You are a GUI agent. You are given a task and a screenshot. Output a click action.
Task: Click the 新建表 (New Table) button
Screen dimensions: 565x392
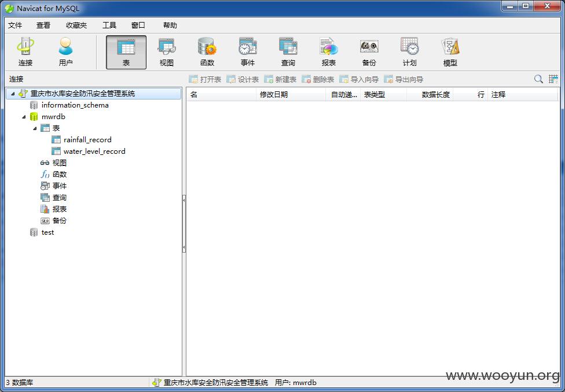tap(280, 80)
